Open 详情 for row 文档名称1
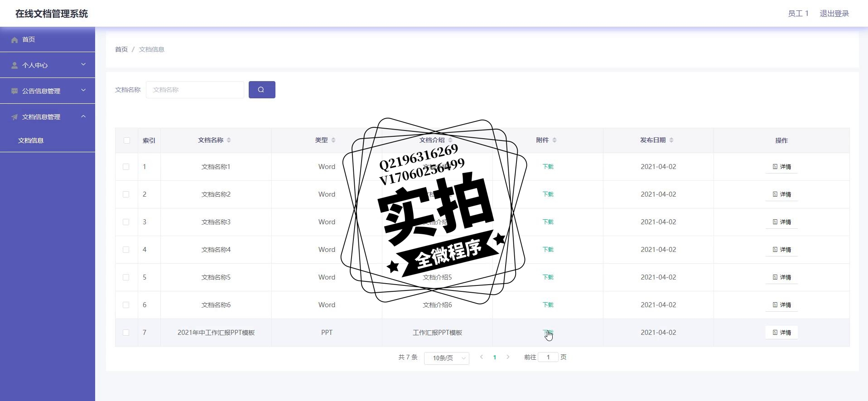This screenshot has height=401, width=868. 781,167
